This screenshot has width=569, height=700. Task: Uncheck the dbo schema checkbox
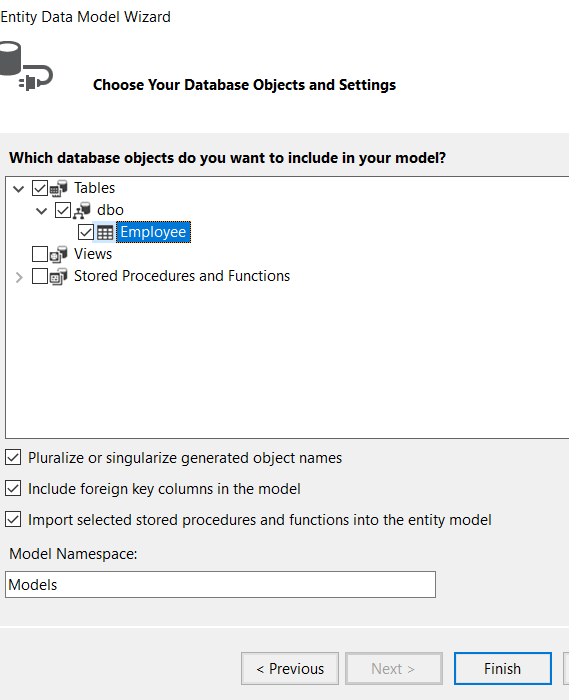63,210
